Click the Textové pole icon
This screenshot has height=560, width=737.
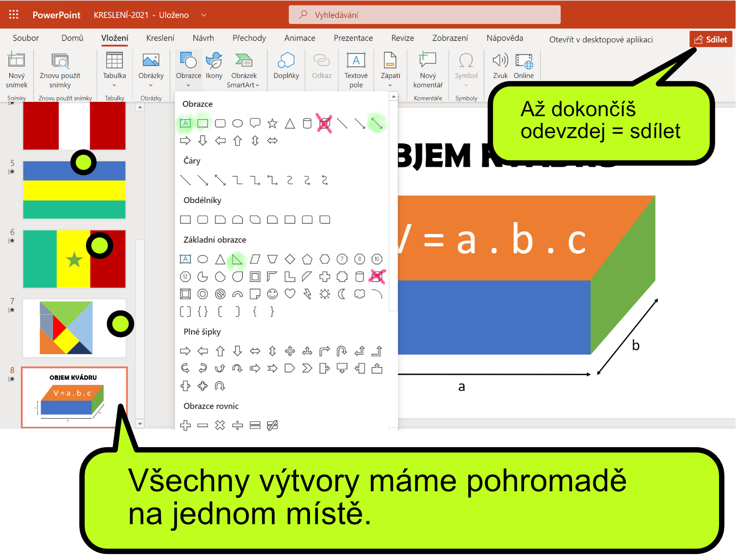pyautogui.click(x=356, y=60)
